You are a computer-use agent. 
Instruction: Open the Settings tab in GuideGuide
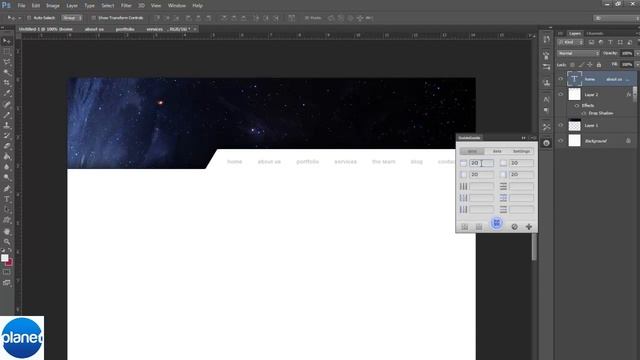[x=521, y=151]
